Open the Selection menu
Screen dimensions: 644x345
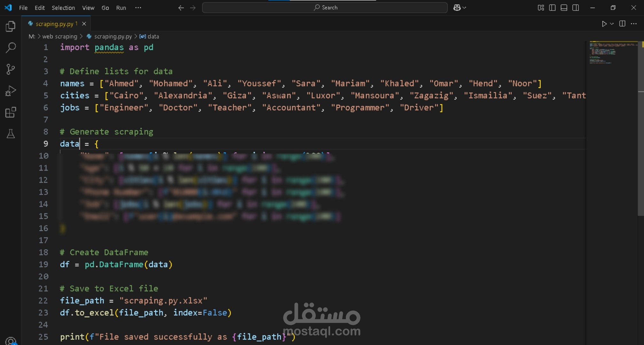tap(63, 8)
